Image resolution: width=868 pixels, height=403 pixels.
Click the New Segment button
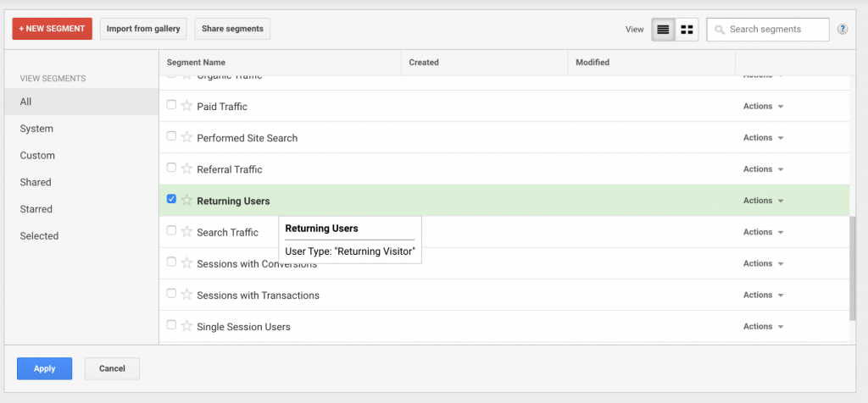tap(52, 29)
